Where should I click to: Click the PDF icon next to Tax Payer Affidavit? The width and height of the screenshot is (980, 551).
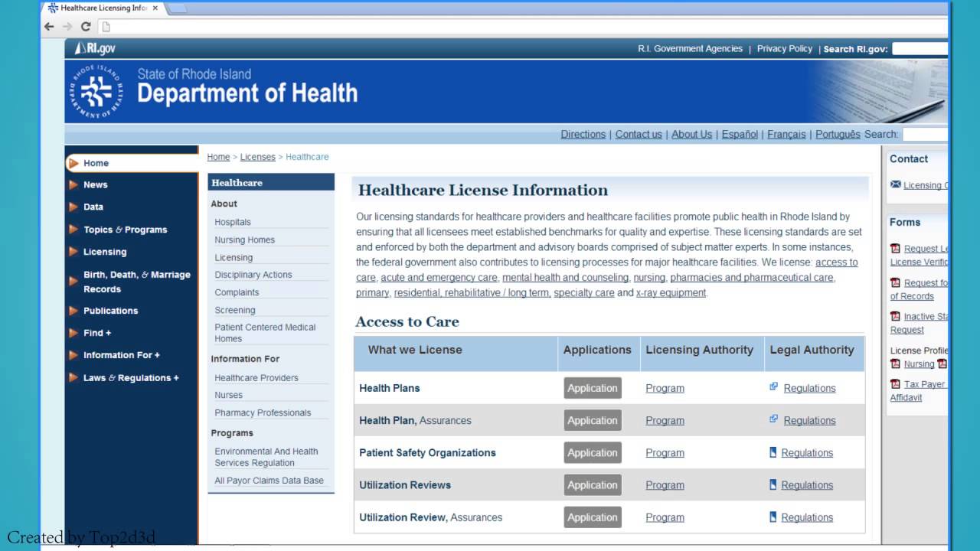[x=895, y=384]
